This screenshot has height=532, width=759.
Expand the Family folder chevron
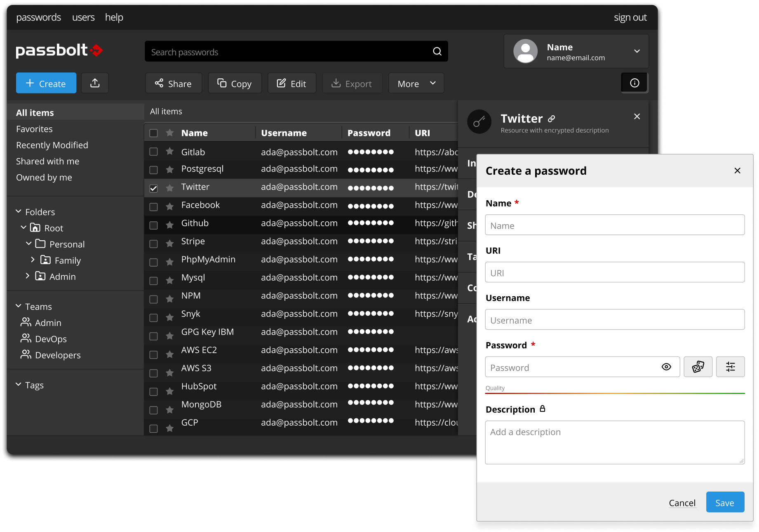click(33, 260)
